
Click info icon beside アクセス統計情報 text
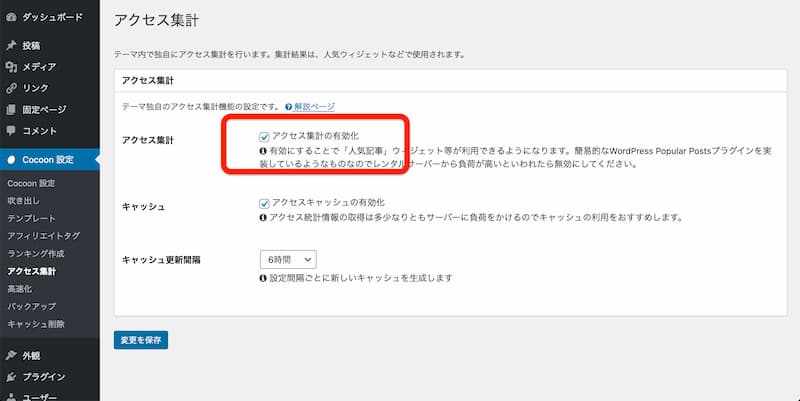(x=263, y=217)
